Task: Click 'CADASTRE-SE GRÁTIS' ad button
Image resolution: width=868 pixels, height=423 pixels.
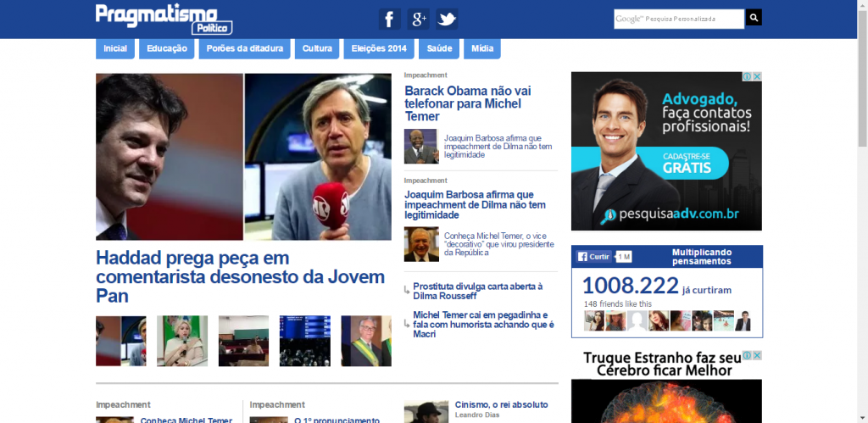Action: tap(687, 164)
